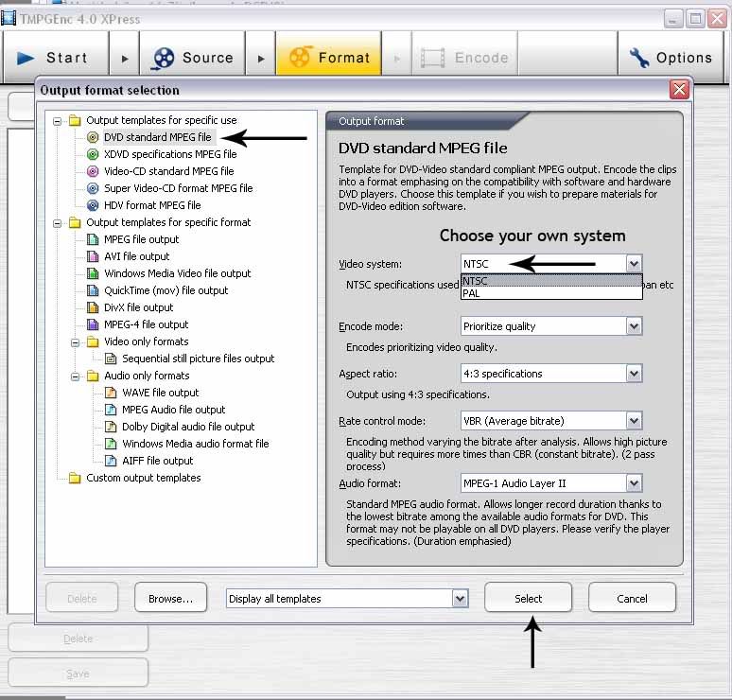Open the Encode mode dropdown

click(x=634, y=326)
